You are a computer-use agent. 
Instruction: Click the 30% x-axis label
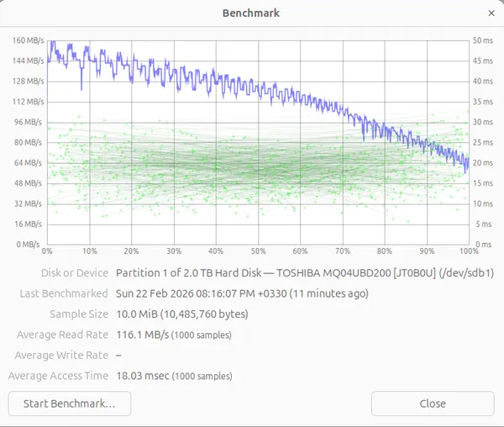[x=174, y=251]
